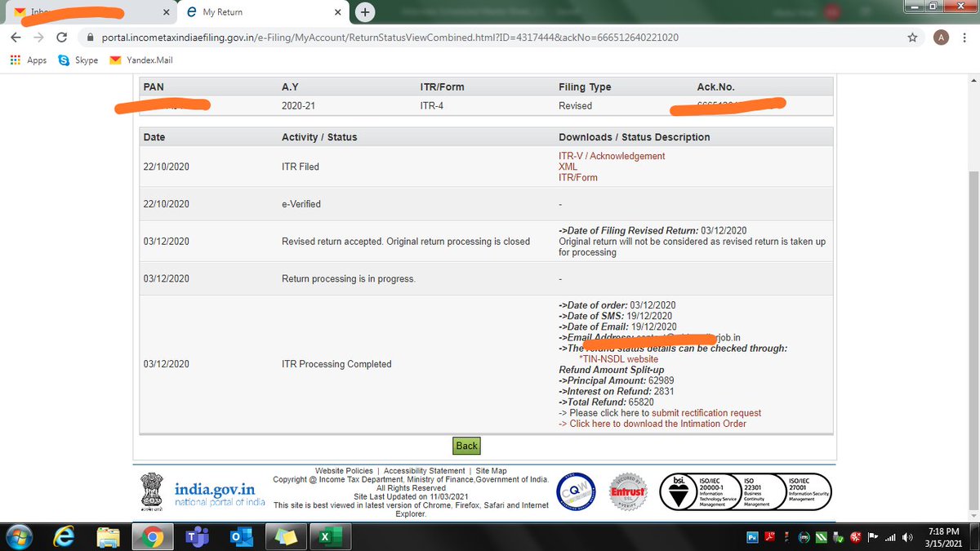Open Accessibility Statement footer link
The width and height of the screenshot is (980, 551).
pos(425,471)
